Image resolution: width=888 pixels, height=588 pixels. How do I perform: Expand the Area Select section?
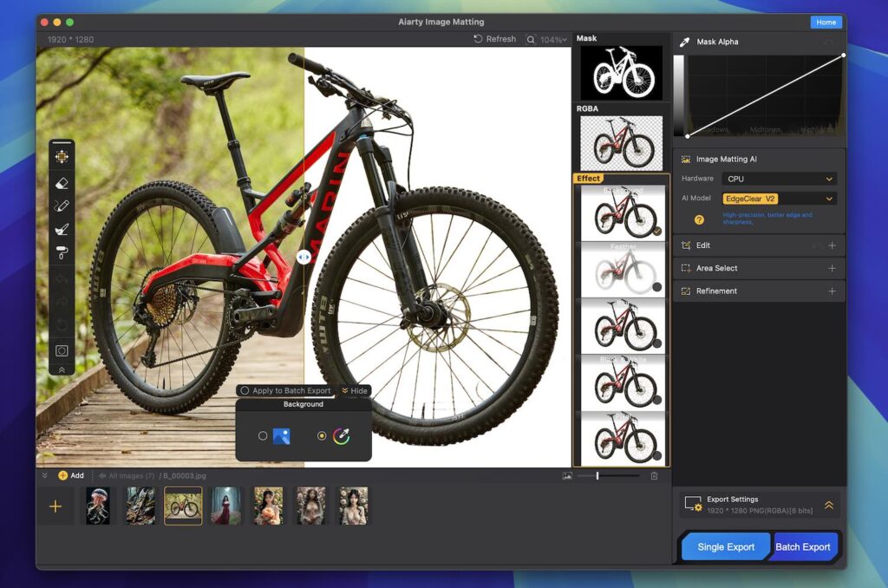coord(832,268)
